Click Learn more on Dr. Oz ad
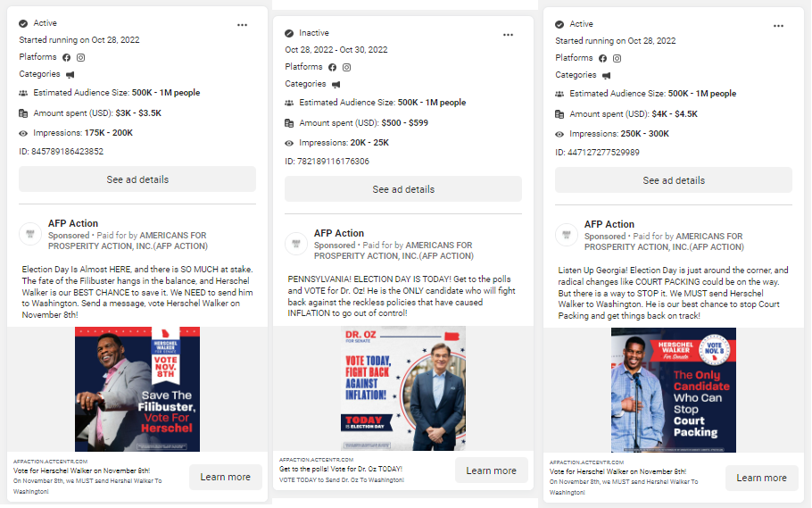This screenshot has height=508, width=812. pos(491,471)
